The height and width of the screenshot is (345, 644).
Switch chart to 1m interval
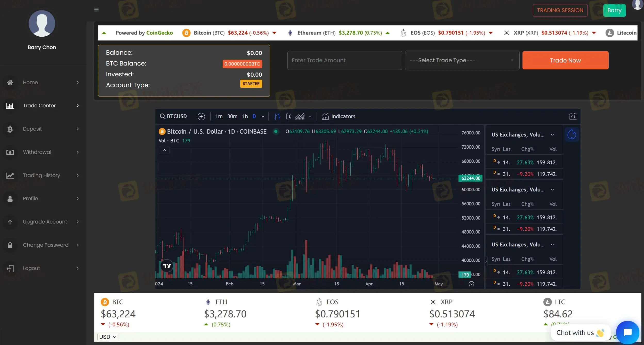219,117
